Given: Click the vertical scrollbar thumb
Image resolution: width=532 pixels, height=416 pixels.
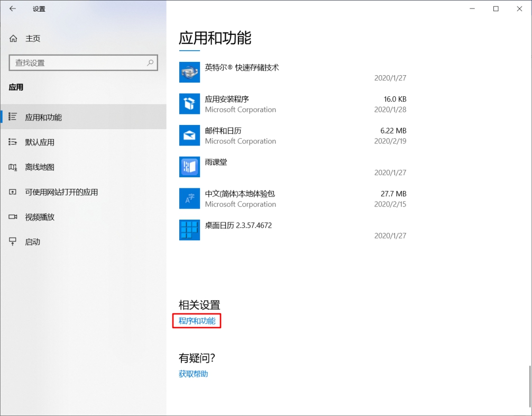Looking at the screenshot, I should coord(530,386).
